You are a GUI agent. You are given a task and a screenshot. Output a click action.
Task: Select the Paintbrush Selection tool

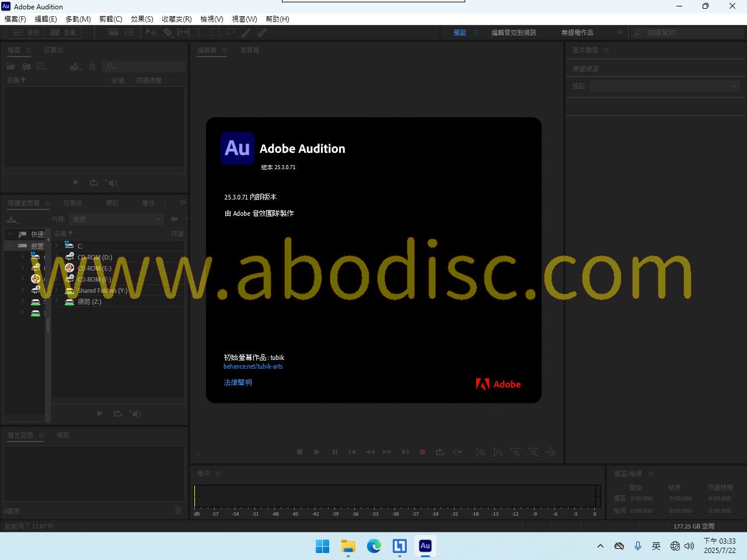pyautogui.click(x=246, y=33)
